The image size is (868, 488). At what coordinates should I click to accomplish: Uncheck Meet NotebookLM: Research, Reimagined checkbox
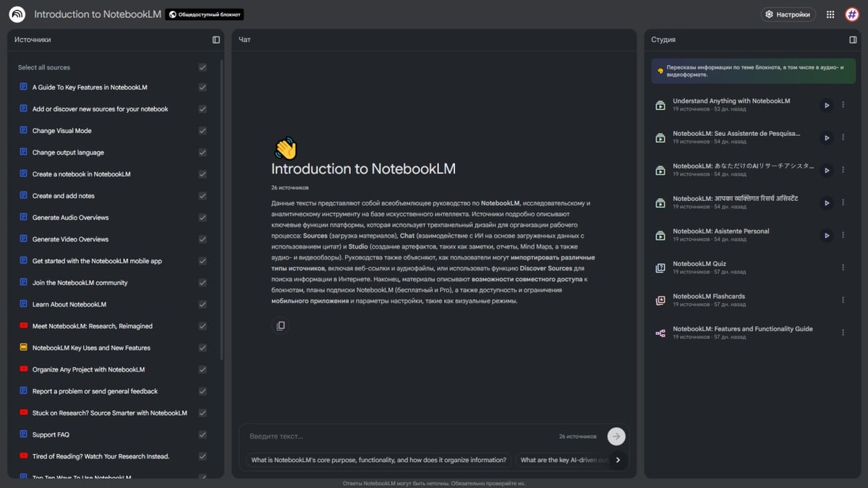[x=203, y=326]
